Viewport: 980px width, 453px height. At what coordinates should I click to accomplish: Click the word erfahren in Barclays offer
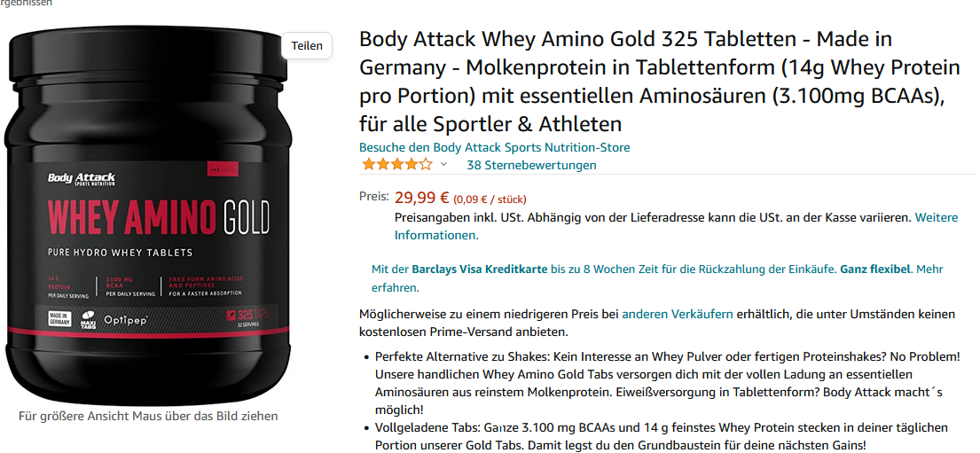(x=395, y=288)
